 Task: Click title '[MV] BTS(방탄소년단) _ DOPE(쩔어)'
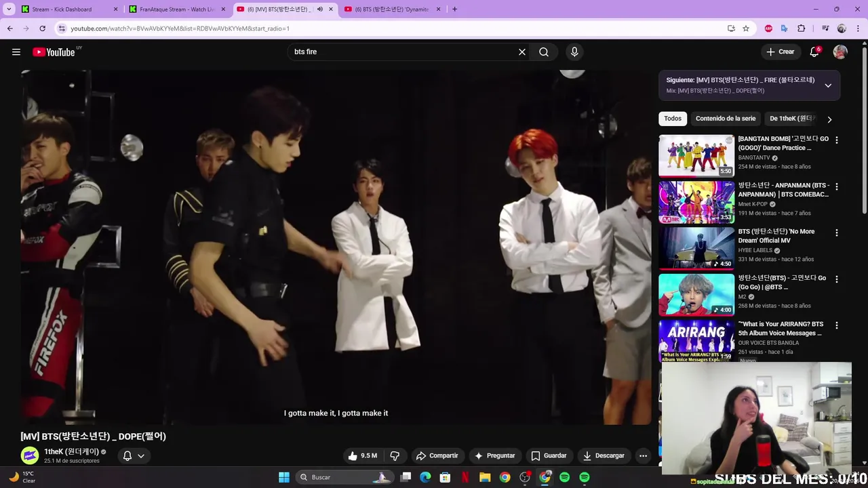tap(93, 436)
